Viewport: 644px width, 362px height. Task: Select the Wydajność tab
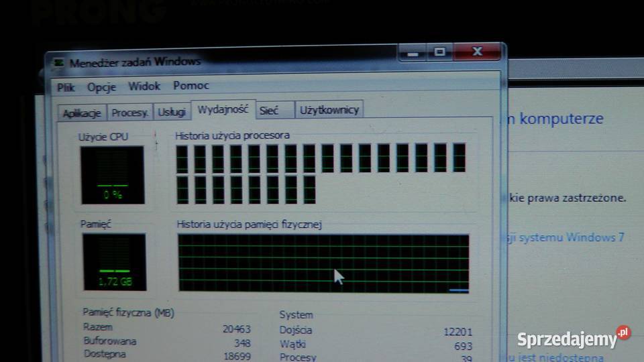click(x=223, y=109)
